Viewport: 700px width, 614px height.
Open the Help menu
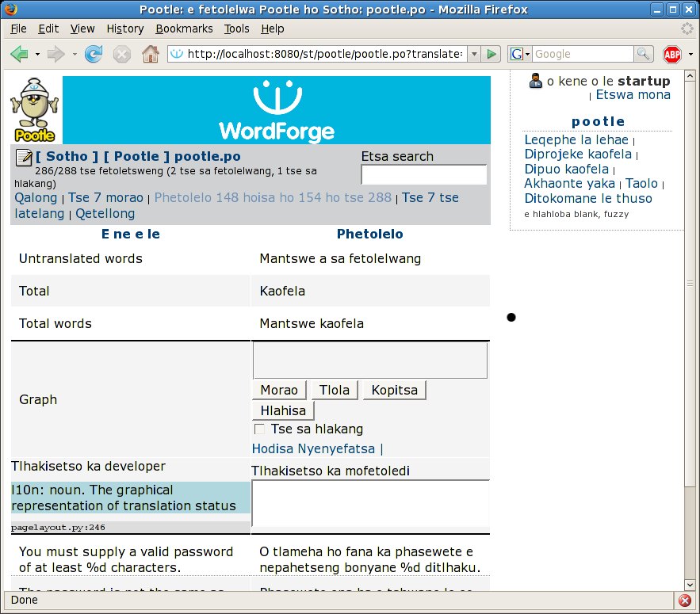coord(273,29)
